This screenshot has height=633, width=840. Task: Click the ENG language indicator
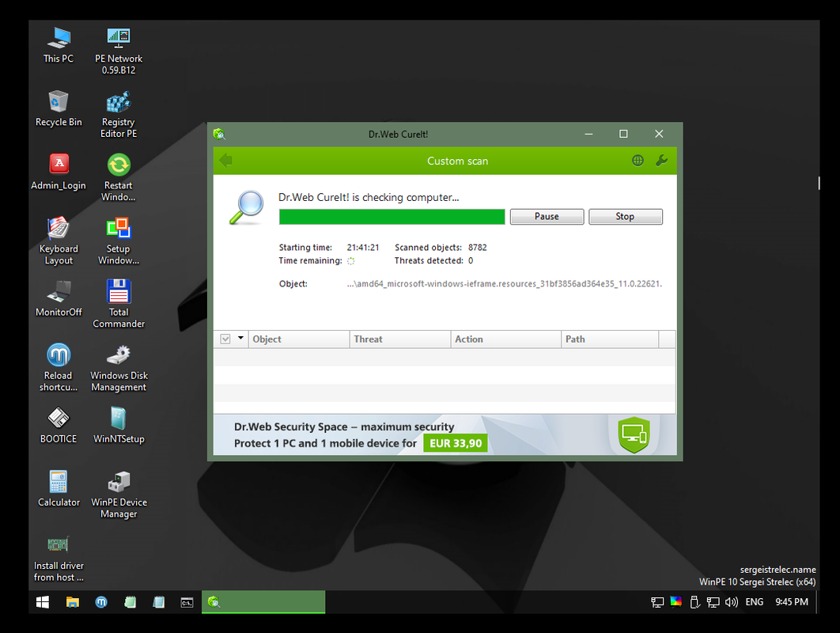tap(755, 602)
